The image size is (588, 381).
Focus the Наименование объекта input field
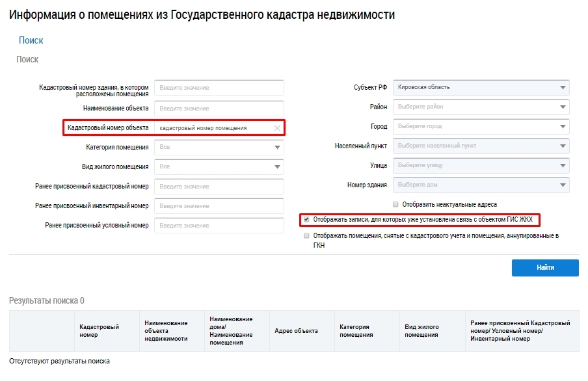(219, 109)
